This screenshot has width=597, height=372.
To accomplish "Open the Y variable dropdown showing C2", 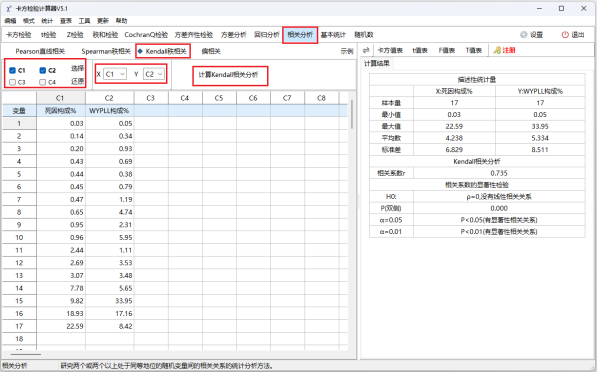I will pyautogui.click(x=154, y=74).
